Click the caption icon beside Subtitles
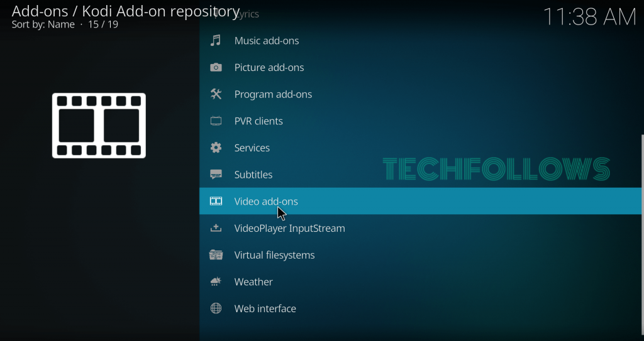The image size is (644, 341). tap(216, 175)
